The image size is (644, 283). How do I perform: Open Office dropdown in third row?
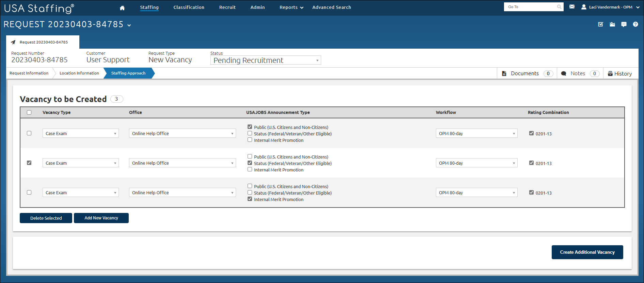pos(183,193)
